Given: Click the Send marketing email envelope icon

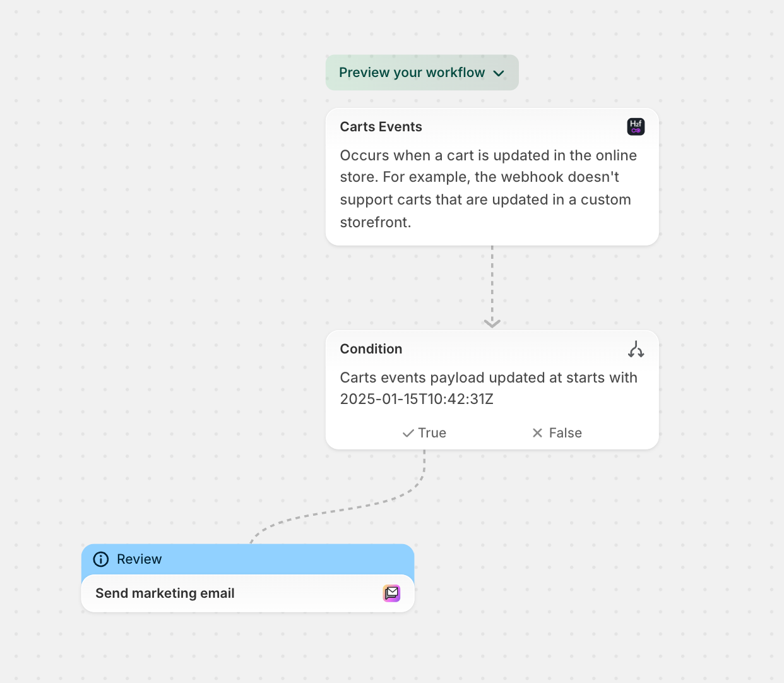Looking at the screenshot, I should 391,593.
